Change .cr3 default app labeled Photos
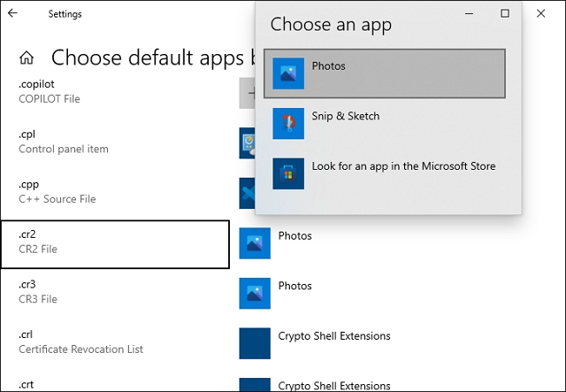 click(x=295, y=286)
